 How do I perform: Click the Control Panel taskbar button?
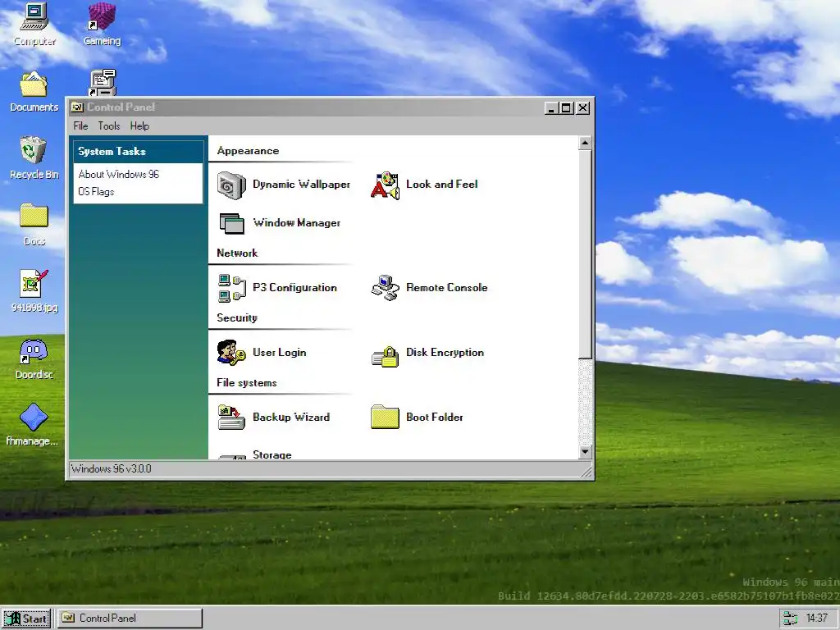point(130,619)
